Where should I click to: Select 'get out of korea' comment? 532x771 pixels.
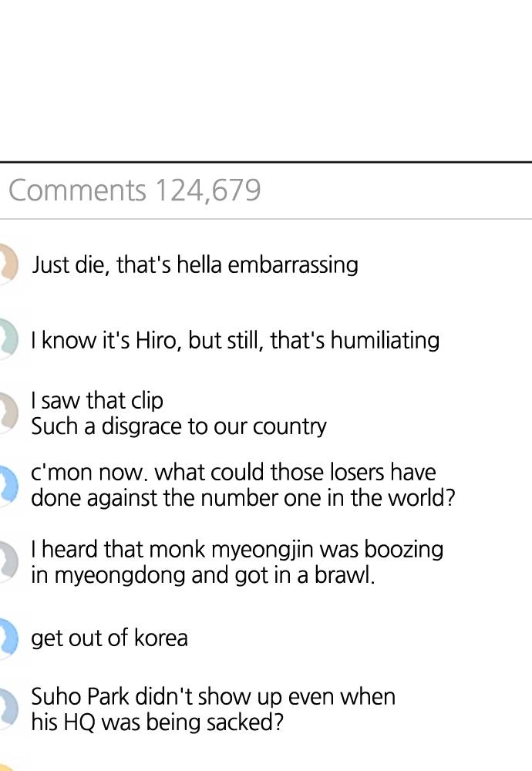109,638
